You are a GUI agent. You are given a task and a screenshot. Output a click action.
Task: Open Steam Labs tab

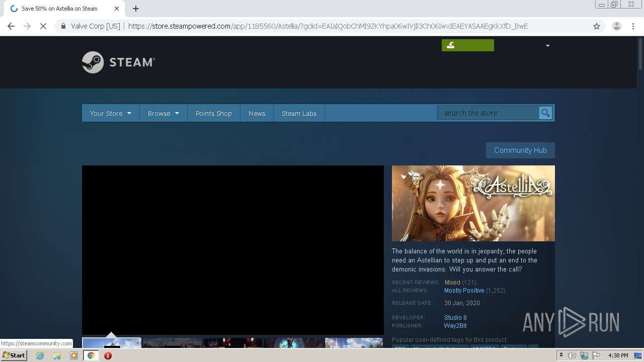click(x=299, y=113)
